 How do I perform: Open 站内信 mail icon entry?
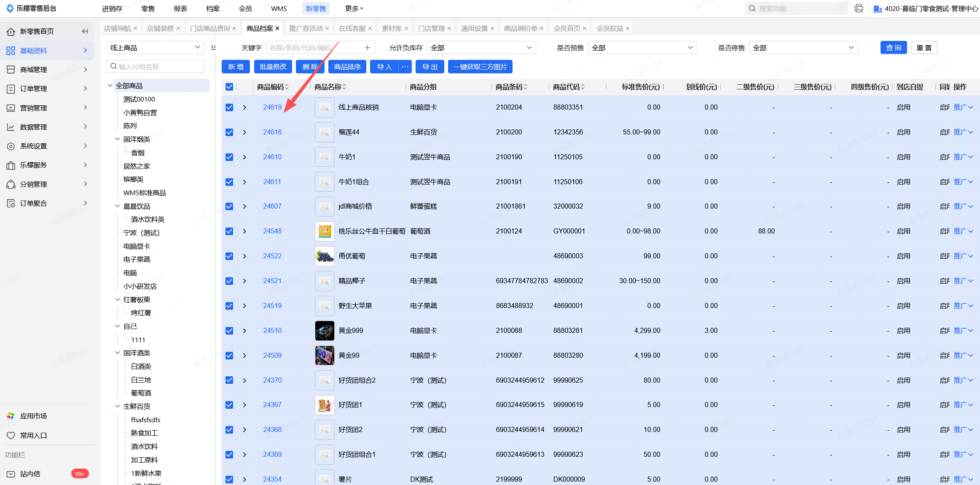pyautogui.click(x=11, y=474)
